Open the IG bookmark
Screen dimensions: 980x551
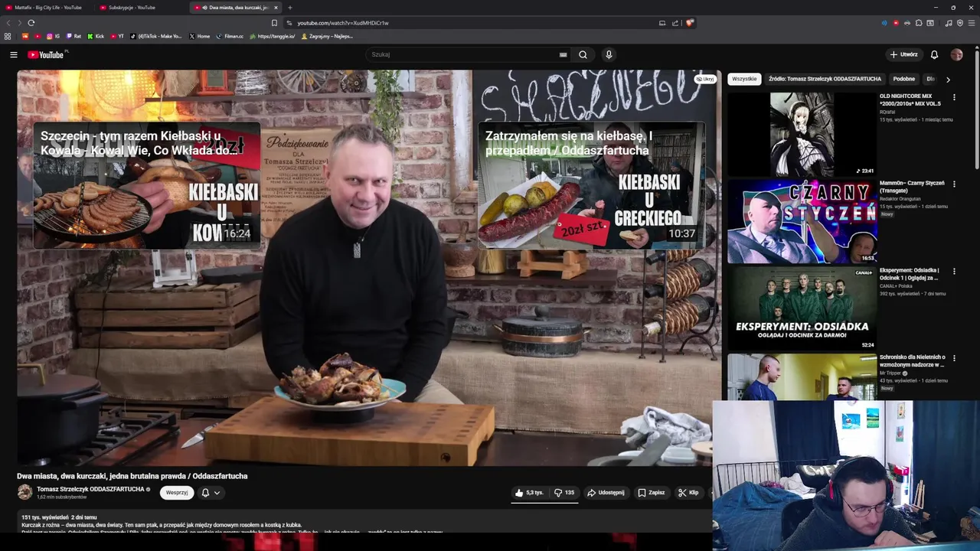coord(53,36)
